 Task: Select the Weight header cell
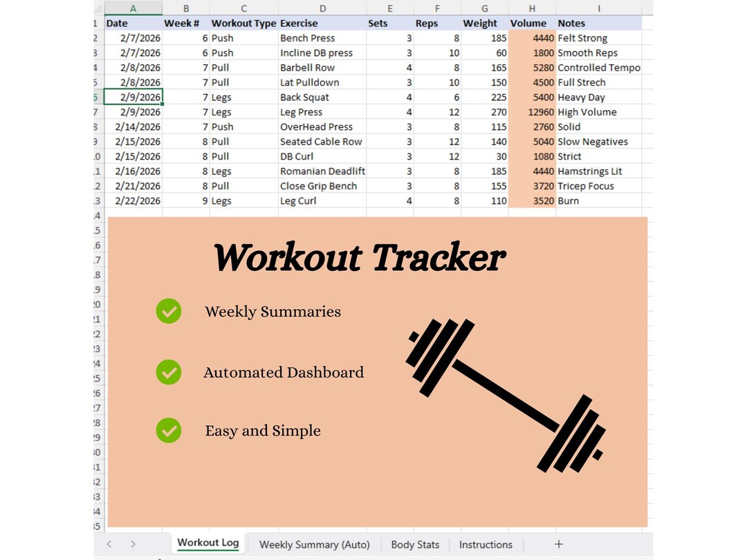[484, 24]
